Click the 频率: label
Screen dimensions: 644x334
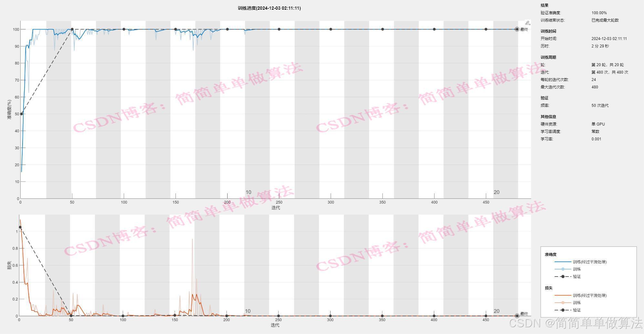(x=545, y=106)
